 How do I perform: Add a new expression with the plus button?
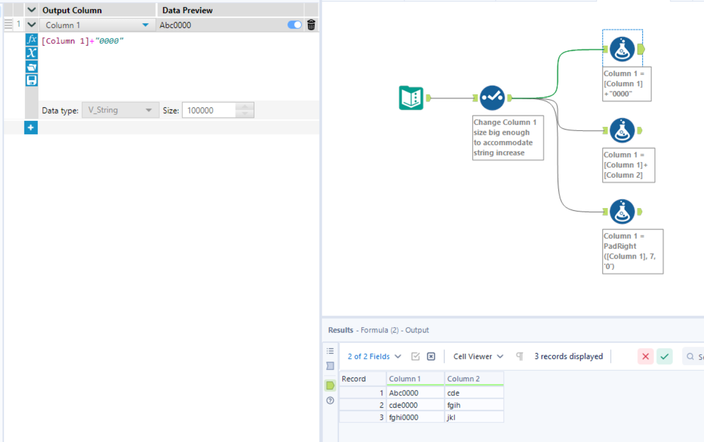click(x=31, y=128)
